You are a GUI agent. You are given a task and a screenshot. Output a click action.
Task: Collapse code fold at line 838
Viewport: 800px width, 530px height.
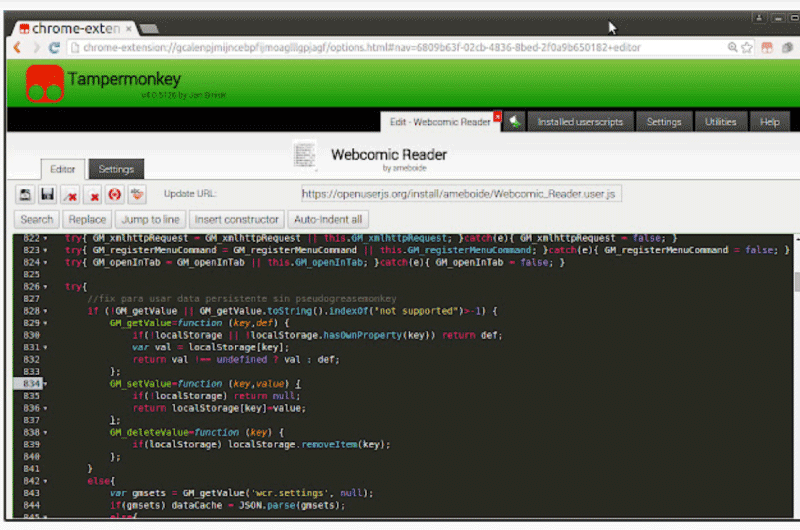(45, 433)
